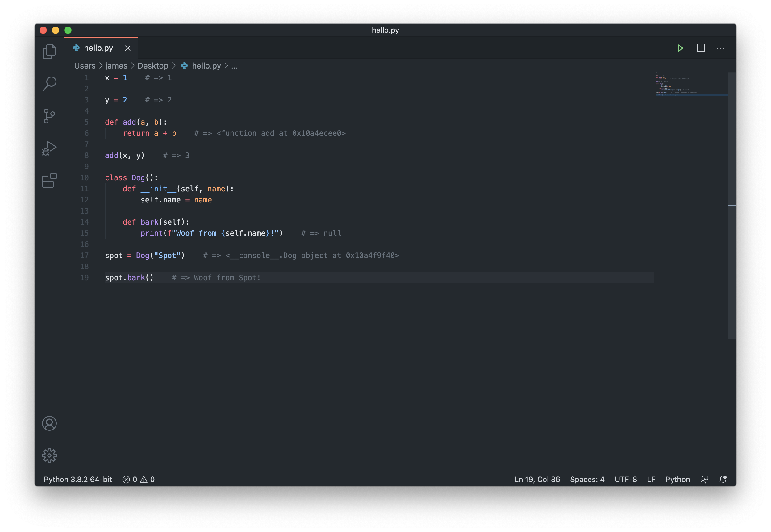This screenshot has width=771, height=532.
Task: Click the warning triangle icon in status bar
Action: (144, 479)
